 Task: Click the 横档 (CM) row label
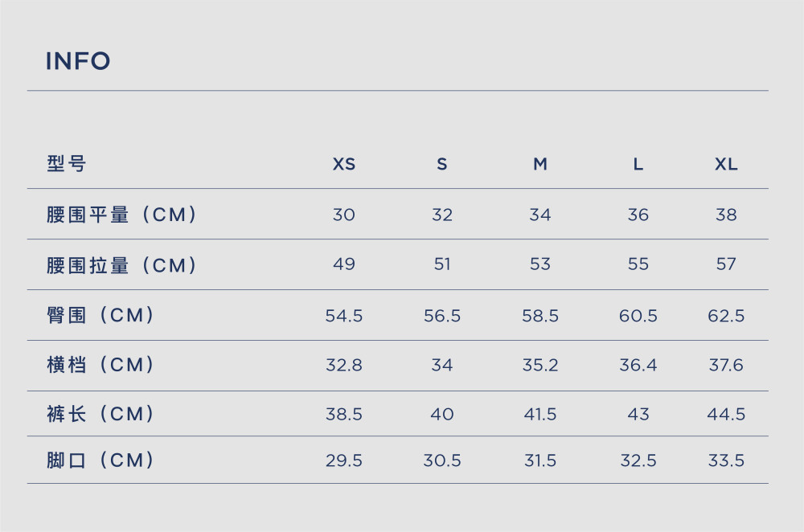click(x=100, y=364)
